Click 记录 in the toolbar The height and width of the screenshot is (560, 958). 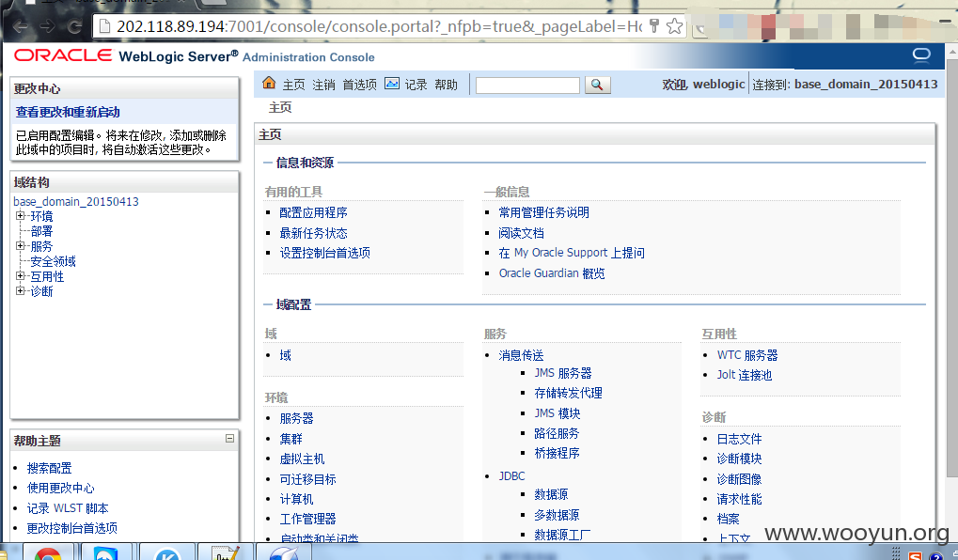pos(416,85)
